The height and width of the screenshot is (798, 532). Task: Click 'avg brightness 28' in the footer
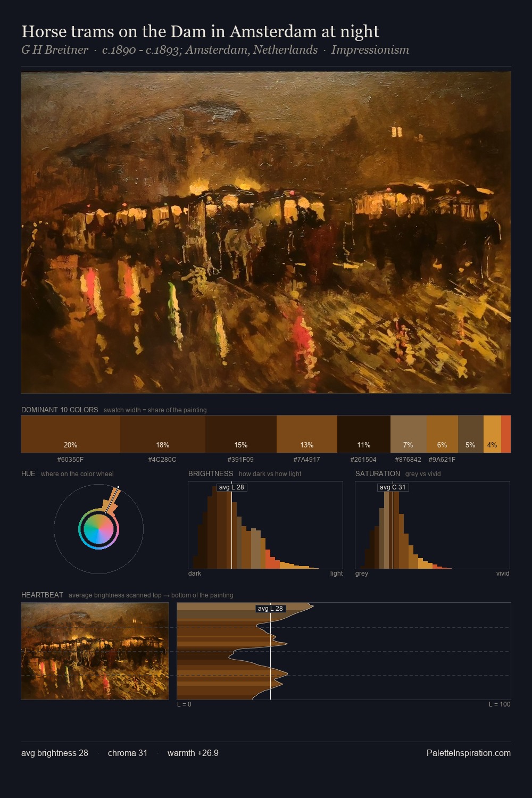(55, 753)
